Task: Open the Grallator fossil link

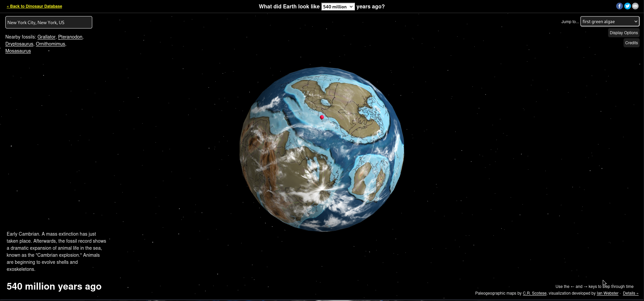Action: click(46, 37)
